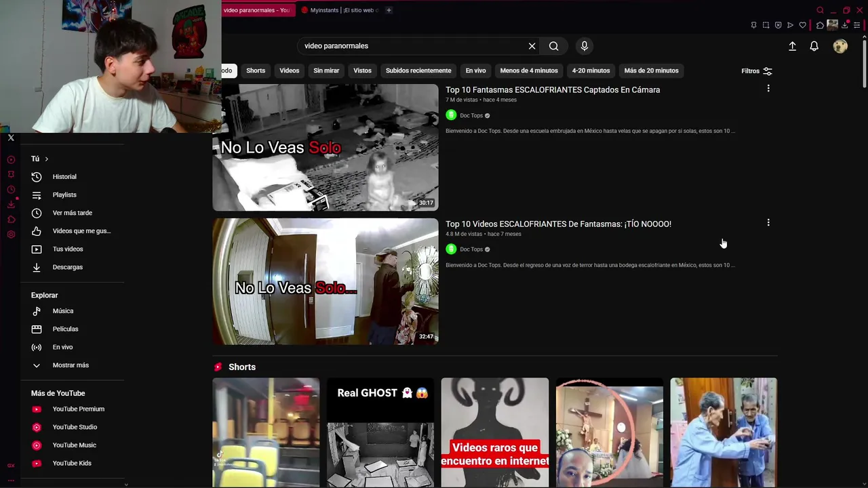Image resolution: width=868 pixels, height=488 pixels.
Task: Click the page vertical scrollbar
Action: click(864, 64)
